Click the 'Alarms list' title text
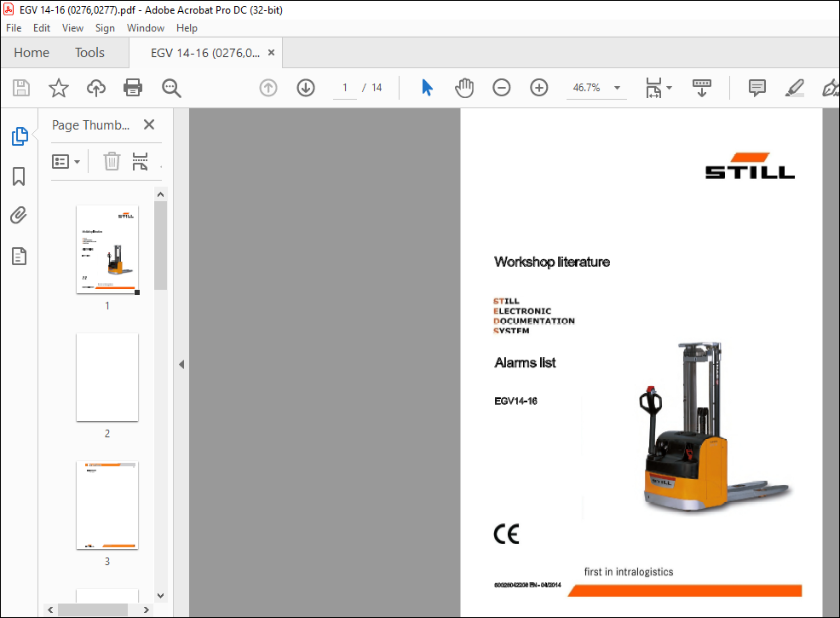840x618 pixels. [525, 363]
